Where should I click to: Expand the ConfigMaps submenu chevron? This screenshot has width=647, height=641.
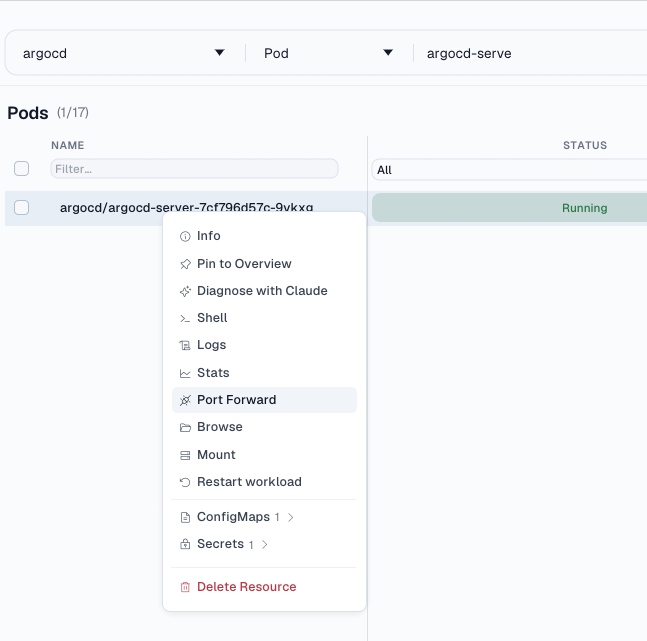(290, 517)
